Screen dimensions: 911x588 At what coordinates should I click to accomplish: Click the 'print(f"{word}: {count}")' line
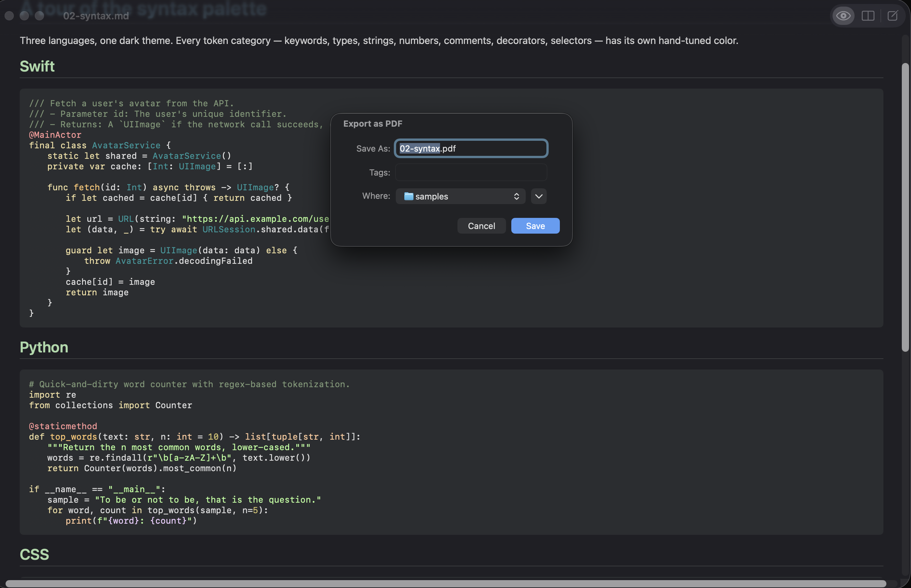click(x=131, y=521)
